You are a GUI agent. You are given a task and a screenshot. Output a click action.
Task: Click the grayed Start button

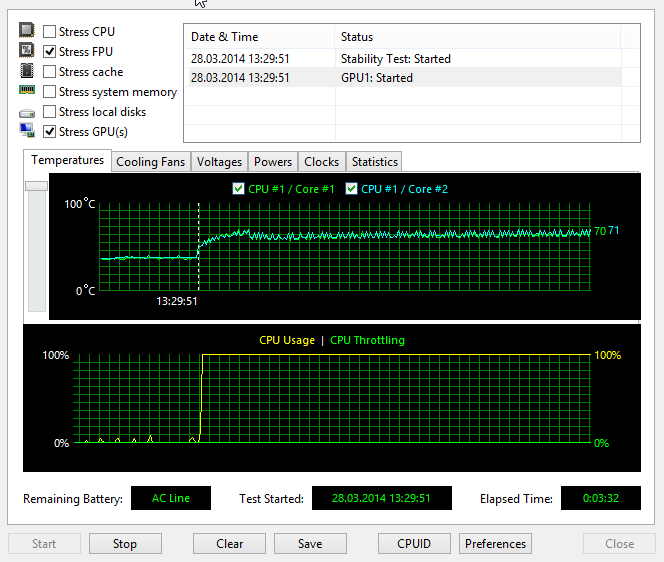pyautogui.click(x=44, y=544)
